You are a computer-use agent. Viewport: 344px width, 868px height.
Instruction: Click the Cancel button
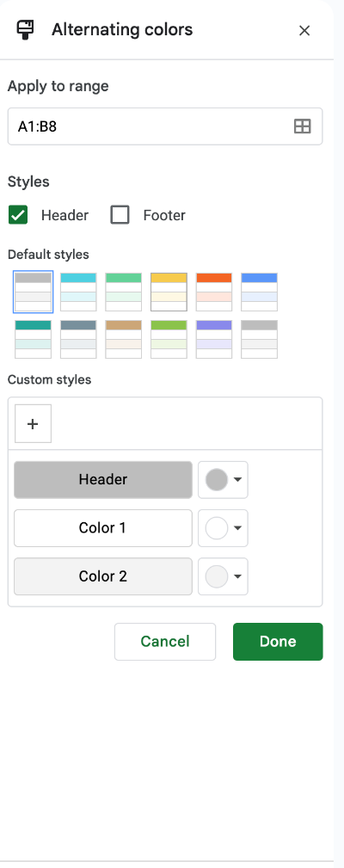[x=165, y=642]
